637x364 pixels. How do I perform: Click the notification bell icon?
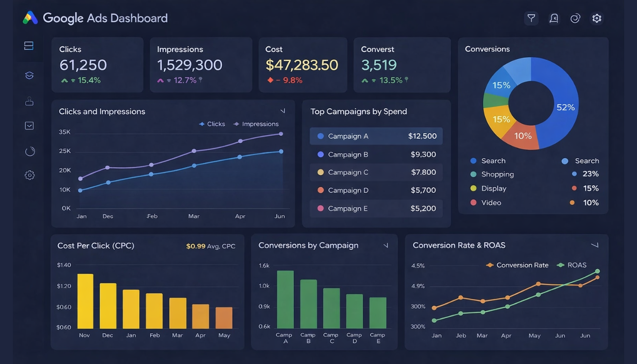554,18
